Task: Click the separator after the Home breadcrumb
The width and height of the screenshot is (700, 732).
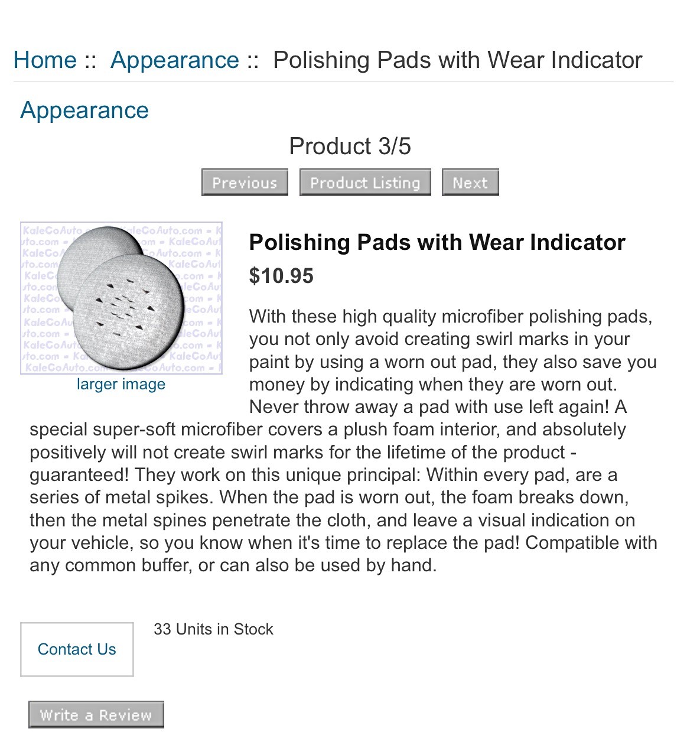Action: [x=90, y=61]
